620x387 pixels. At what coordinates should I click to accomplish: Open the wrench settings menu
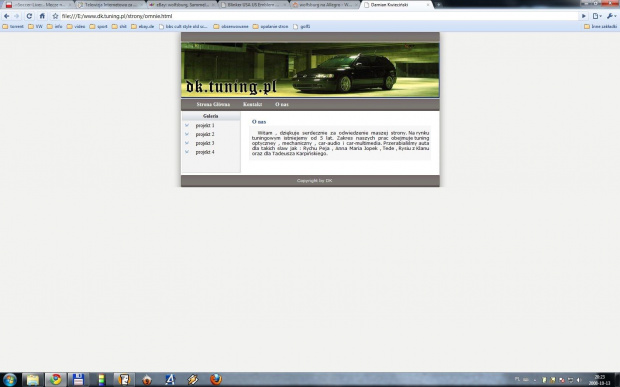pos(611,16)
